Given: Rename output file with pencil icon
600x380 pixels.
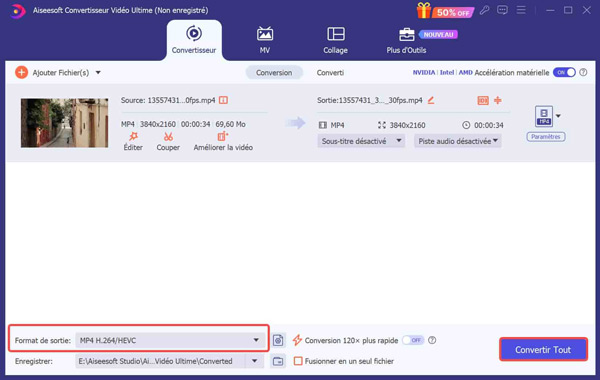Looking at the screenshot, I should [x=431, y=100].
